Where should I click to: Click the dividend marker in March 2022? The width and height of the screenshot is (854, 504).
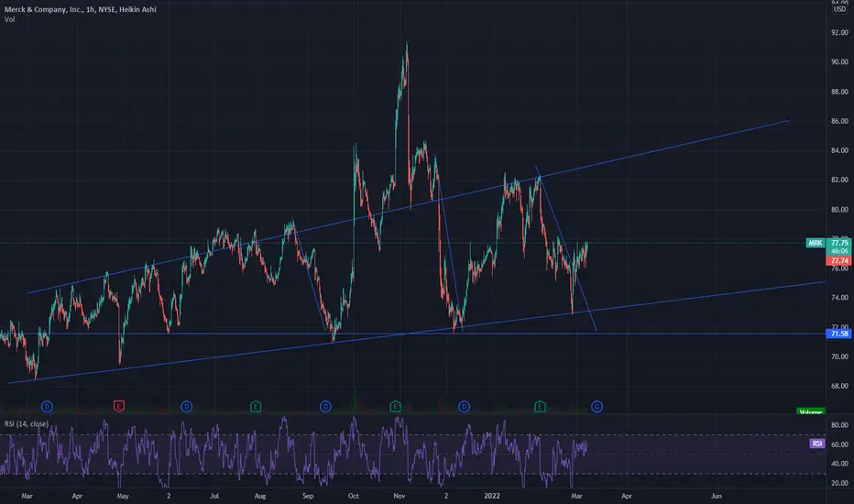[597, 407]
